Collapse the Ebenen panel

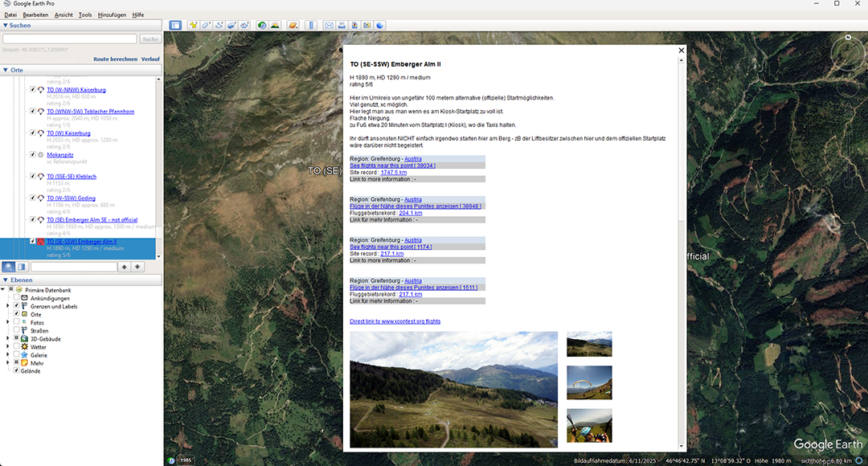[5, 280]
